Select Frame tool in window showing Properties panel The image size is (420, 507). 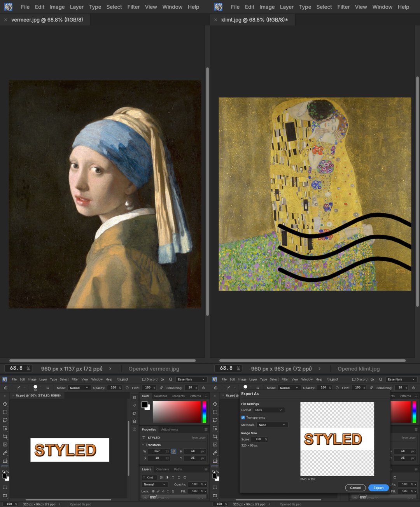point(5,445)
